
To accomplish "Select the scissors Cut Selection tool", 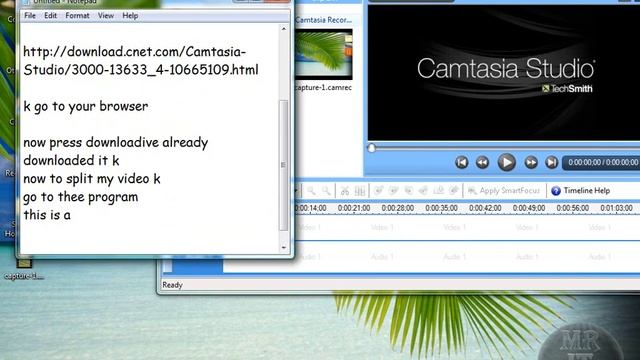I will (345, 191).
